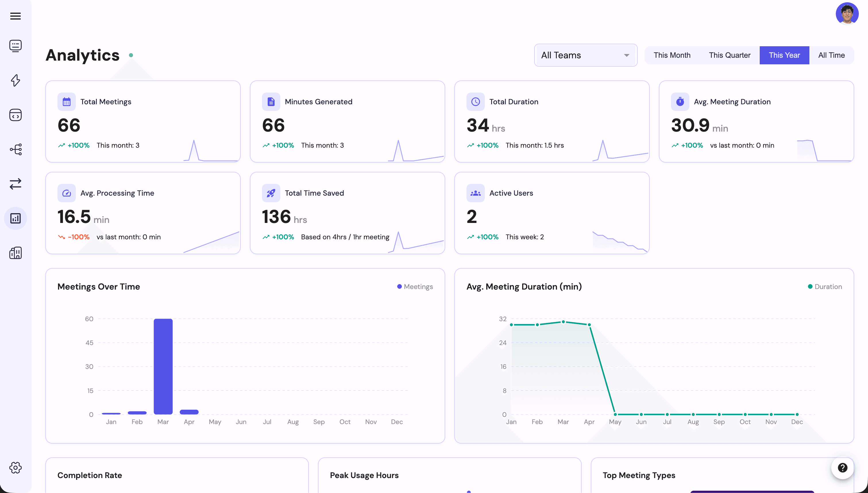Open the help question mark button
Viewport: 868px width, 493px height.
pos(843,468)
